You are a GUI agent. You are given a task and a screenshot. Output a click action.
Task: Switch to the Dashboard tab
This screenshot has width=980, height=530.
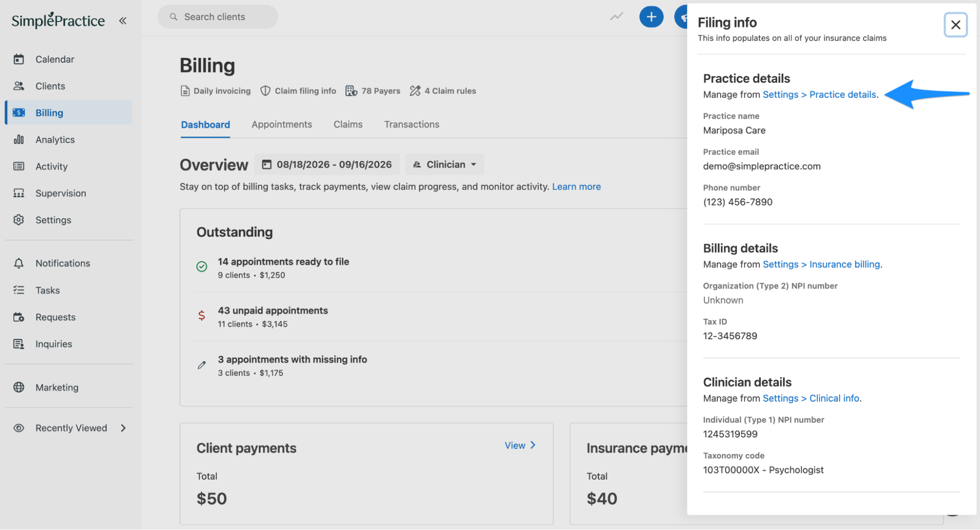coord(205,125)
